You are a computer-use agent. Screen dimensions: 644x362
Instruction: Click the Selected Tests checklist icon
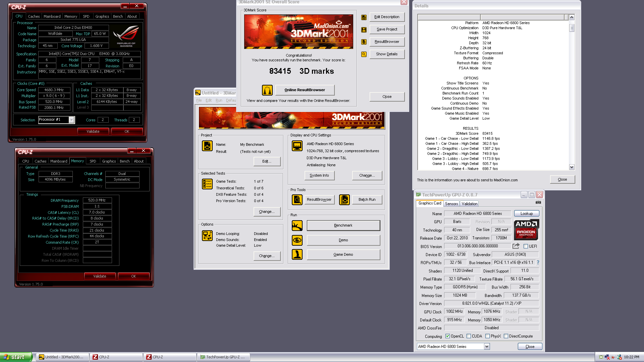(x=207, y=184)
